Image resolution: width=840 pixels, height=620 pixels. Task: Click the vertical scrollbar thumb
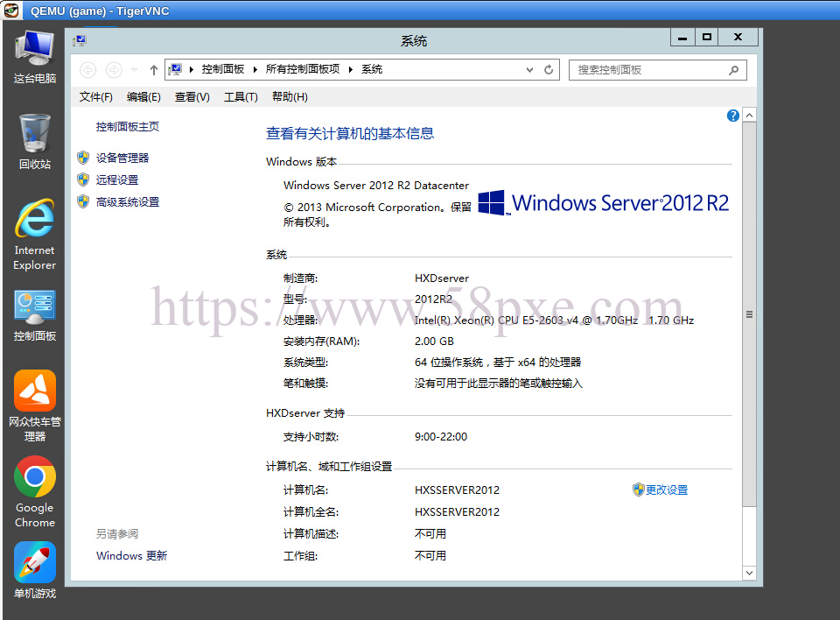(x=750, y=314)
